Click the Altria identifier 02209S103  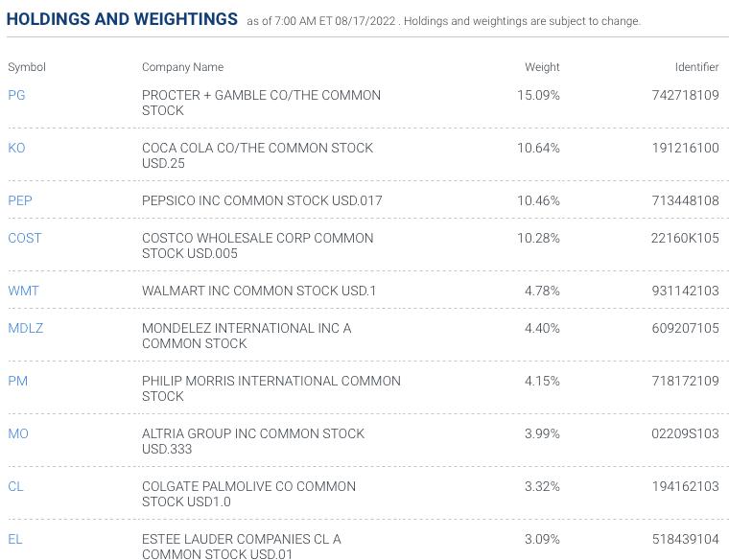[685, 433]
